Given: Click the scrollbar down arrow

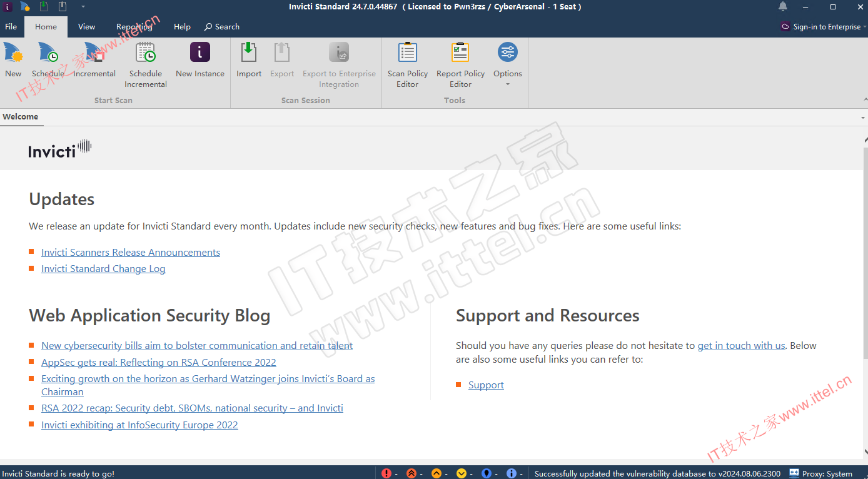Looking at the screenshot, I should [865, 451].
